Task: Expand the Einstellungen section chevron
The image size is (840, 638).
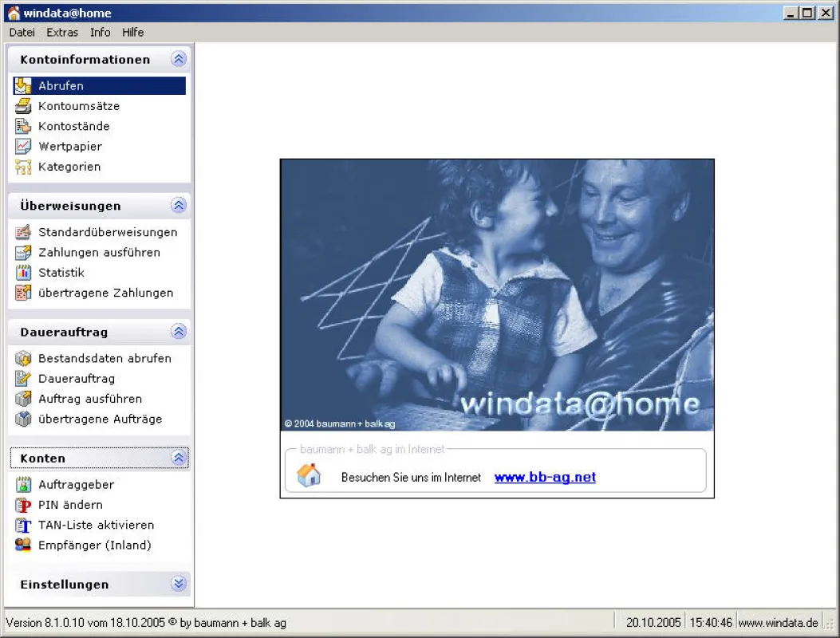Action: click(x=179, y=584)
